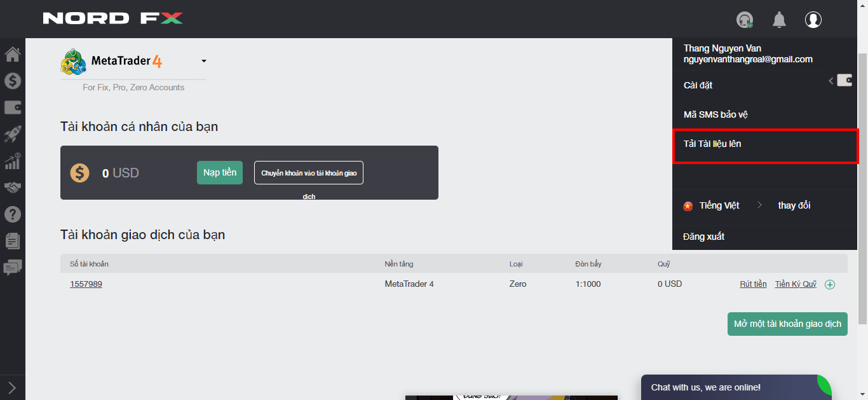Click the green plus circle icon
The width and height of the screenshot is (868, 400).
tap(830, 284)
